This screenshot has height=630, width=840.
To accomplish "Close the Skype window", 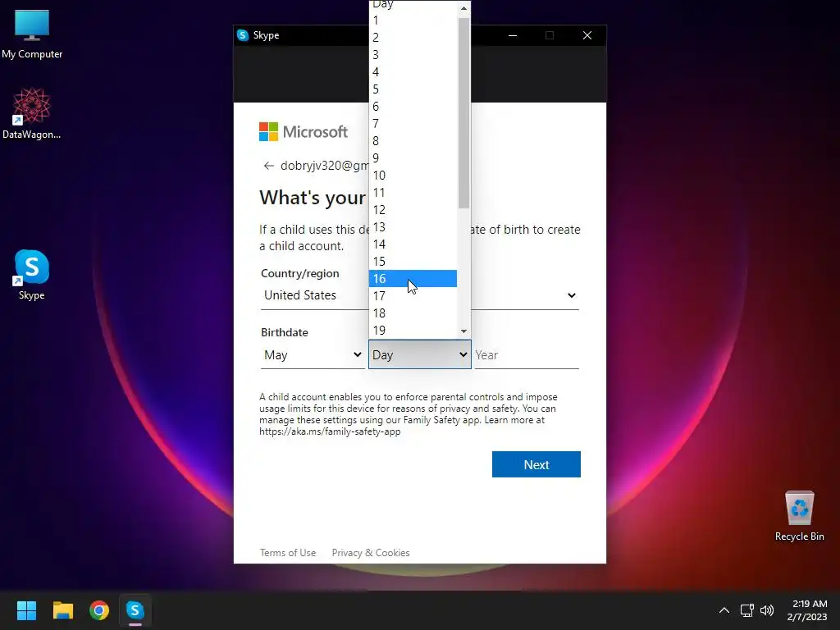I will [587, 35].
